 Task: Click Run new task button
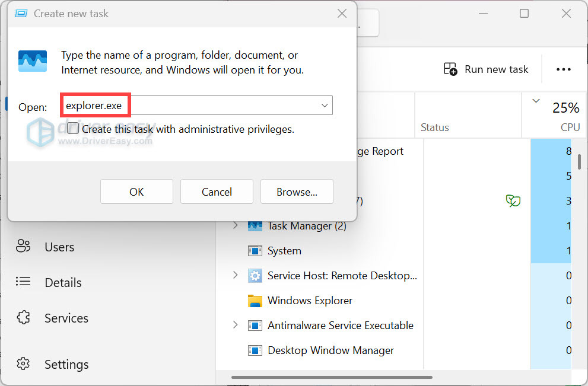pos(486,69)
